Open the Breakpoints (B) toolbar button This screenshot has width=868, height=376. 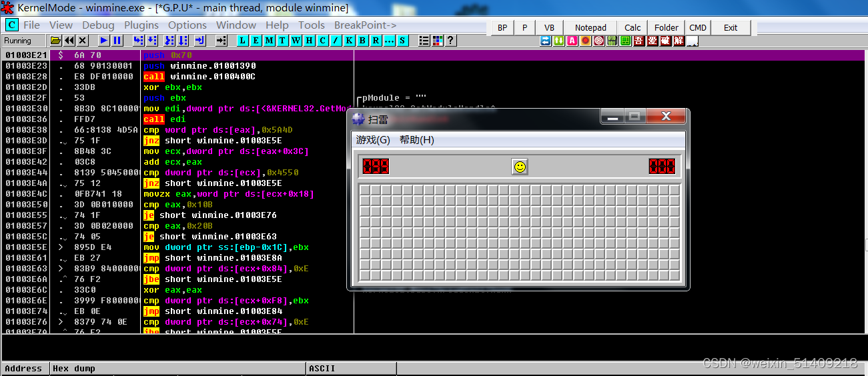point(362,41)
